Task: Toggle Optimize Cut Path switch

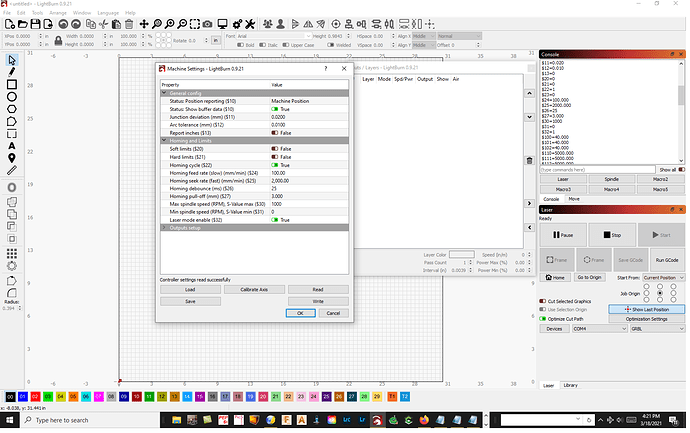Action: (543, 319)
